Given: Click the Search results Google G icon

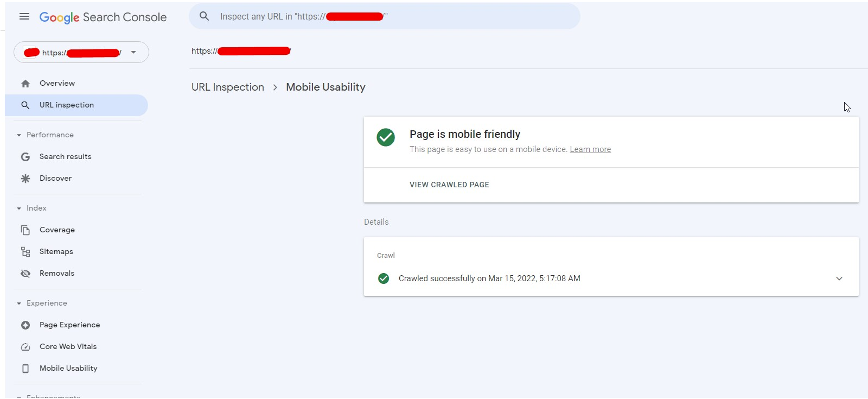Looking at the screenshot, I should point(25,157).
